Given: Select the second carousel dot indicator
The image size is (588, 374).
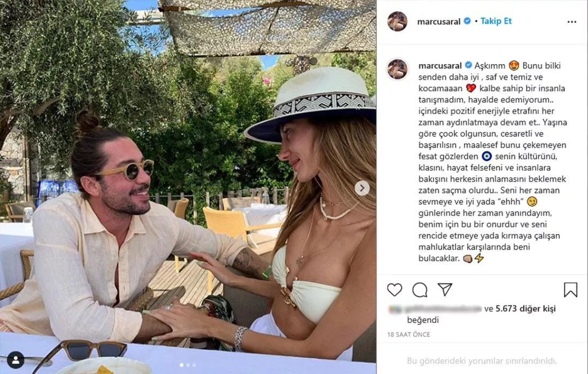Looking at the screenshot, I should pos(188,364).
